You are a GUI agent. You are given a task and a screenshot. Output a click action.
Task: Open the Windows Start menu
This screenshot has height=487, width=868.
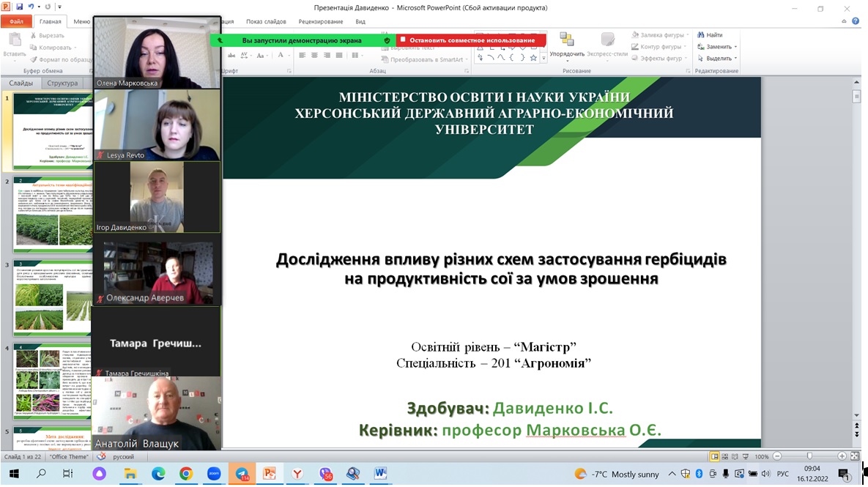coord(14,474)
